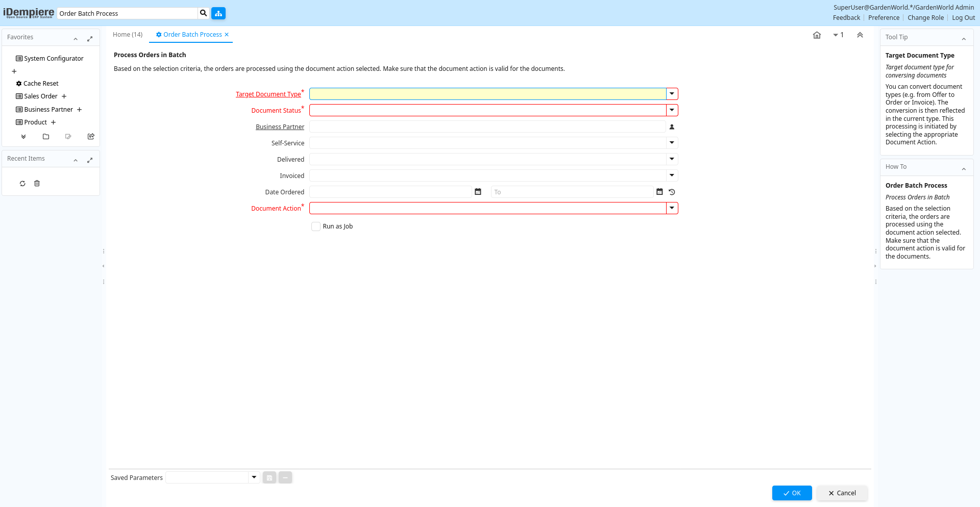Expand the Target Document Type dropdown
Screen dimensions: 980x507
tap(672, 94)
